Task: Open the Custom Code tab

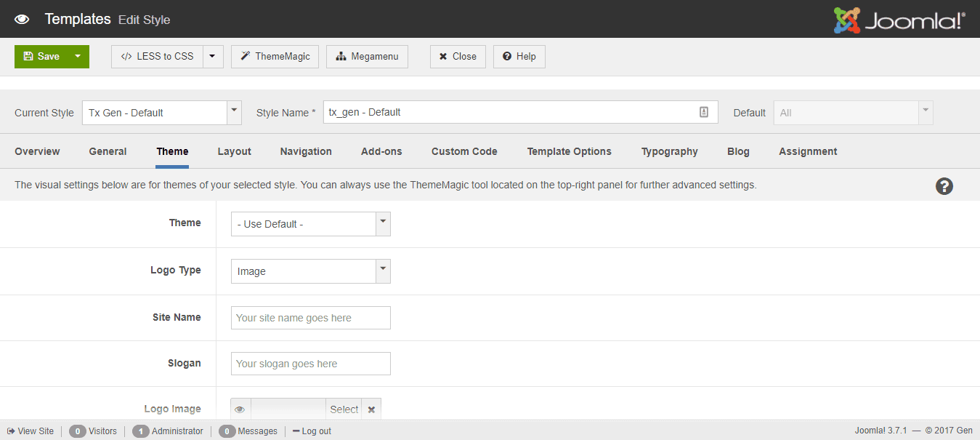Action: click(x=464, y=151)
